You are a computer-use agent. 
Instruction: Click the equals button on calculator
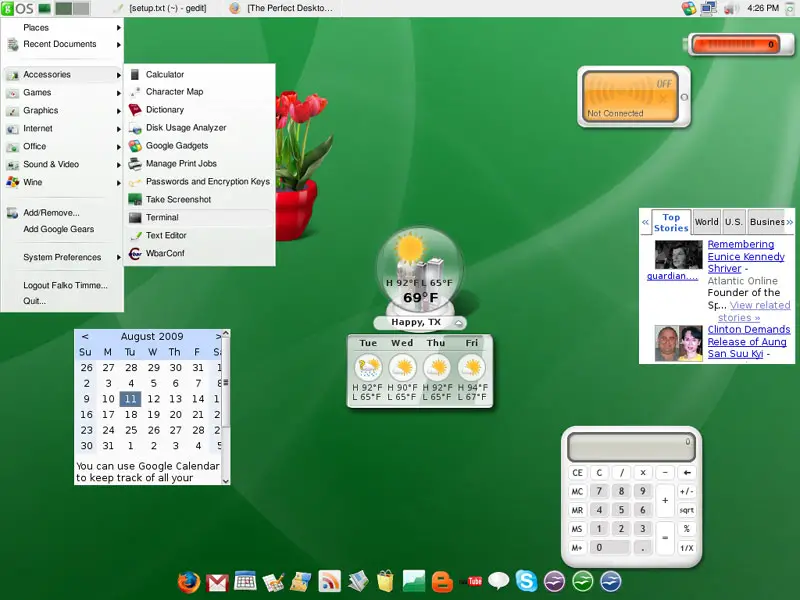[x=665, y=538]
